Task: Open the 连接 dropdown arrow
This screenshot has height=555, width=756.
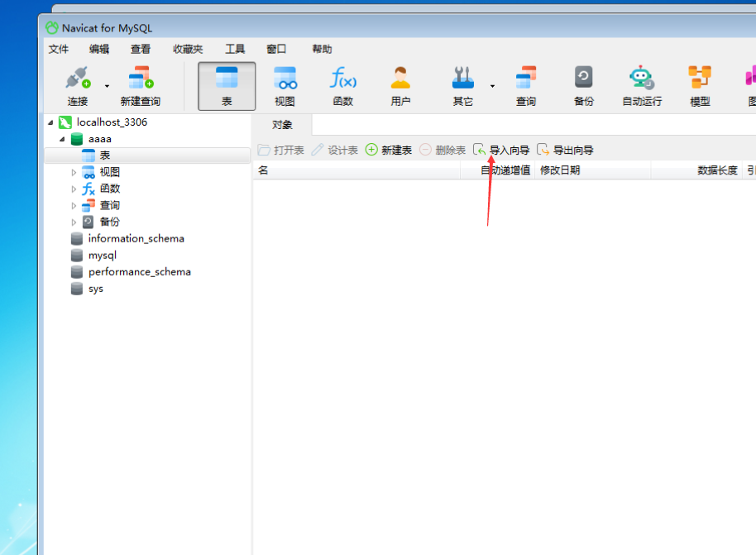Action: pyautogui.click(x=107, y=86)
